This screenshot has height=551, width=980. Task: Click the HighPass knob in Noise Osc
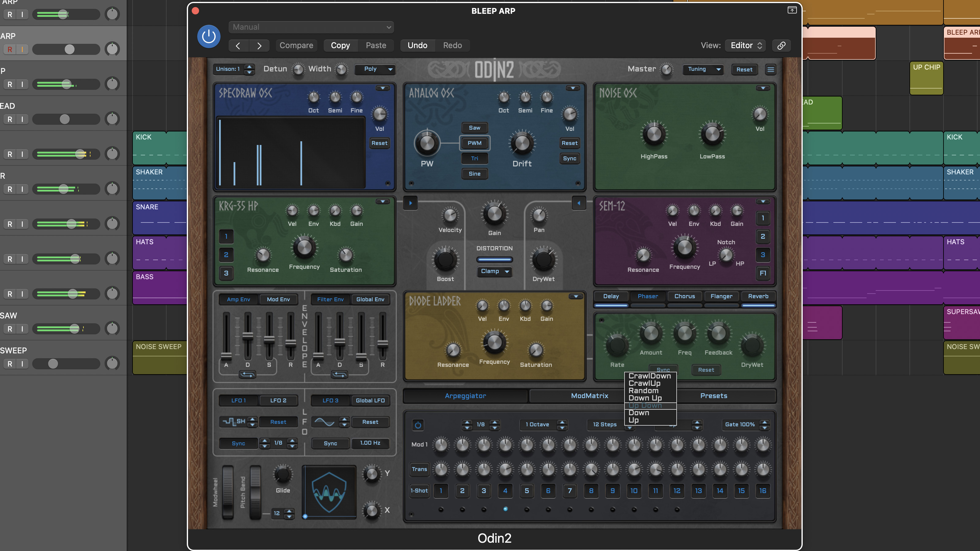click(654, 134)
